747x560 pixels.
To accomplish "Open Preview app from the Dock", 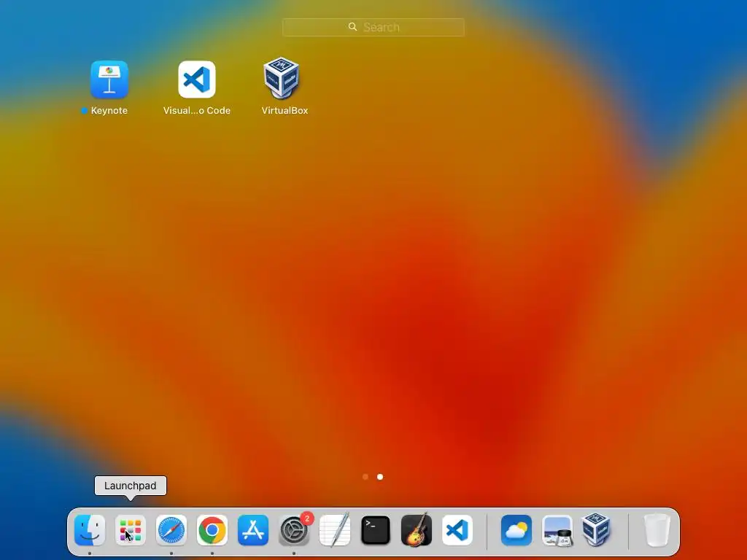I will [x=557, y=530].
